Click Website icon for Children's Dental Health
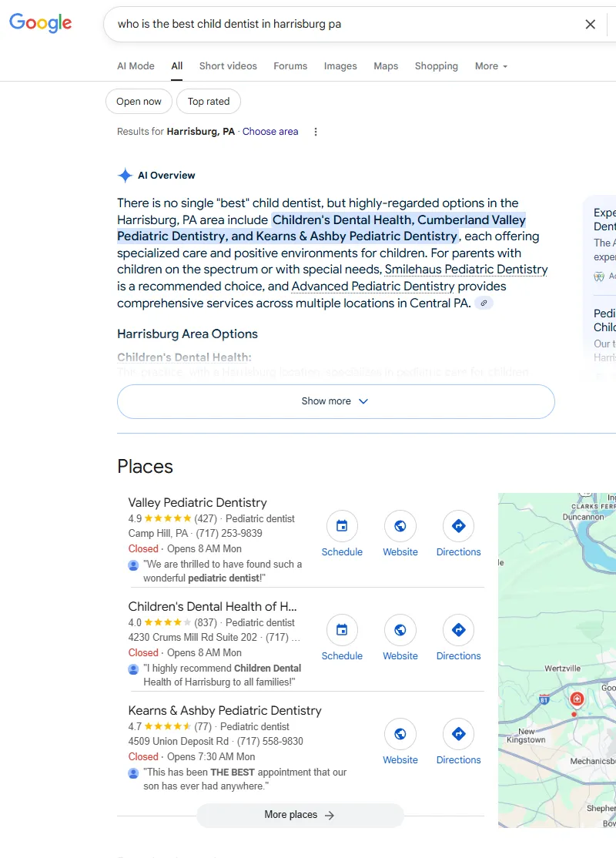Image resolution: width=616 pixels, height=858 pixels. 400,630
